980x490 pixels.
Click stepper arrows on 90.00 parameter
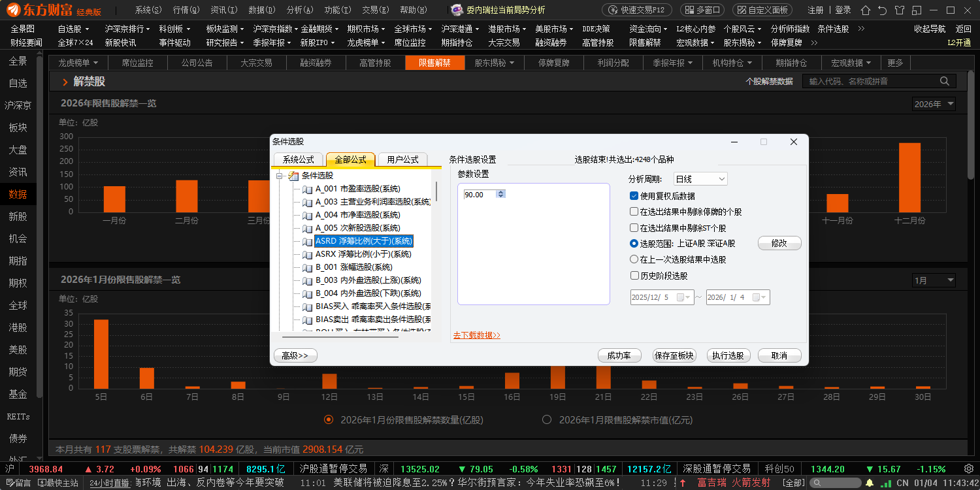(x=500, y=194)
